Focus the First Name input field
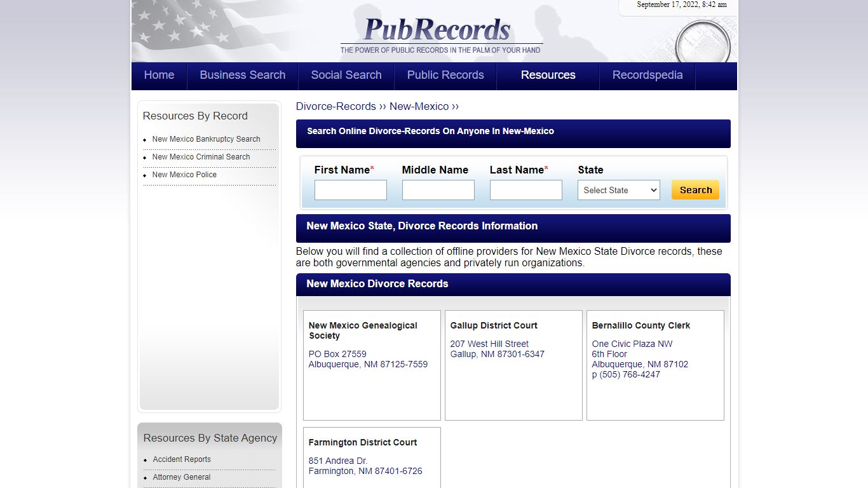Image resolution: width=868 pixels, height=488 pixels. tap(351, 190)
